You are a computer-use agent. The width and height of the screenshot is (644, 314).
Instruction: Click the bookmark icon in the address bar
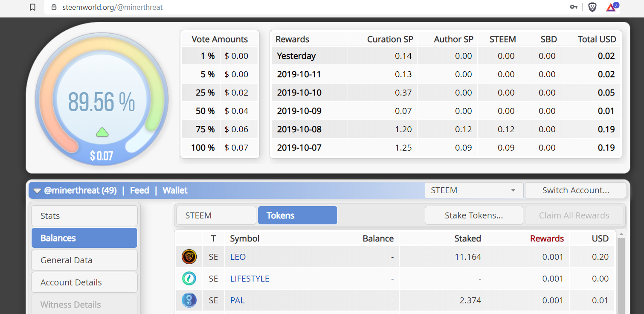32,7
